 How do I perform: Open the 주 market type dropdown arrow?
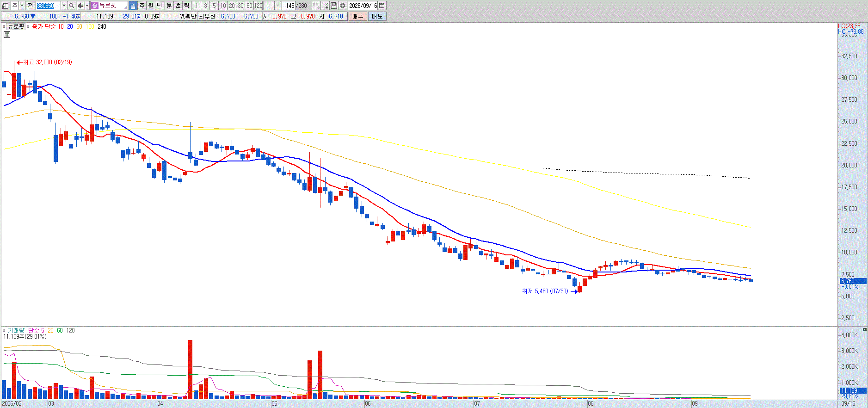22,6
